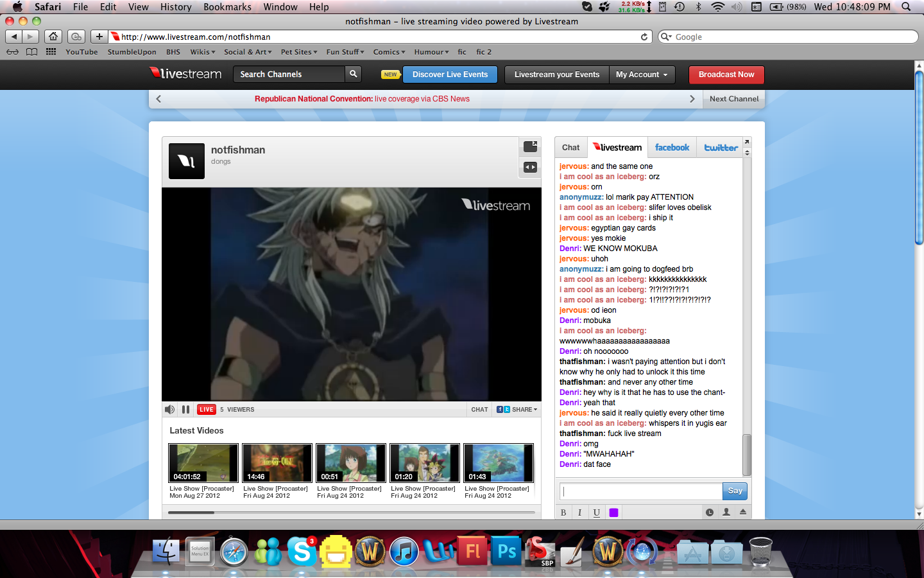The height and width of the screenshot is (578, 924).
Task: Click Safari home button
Action: coord(54,37)
